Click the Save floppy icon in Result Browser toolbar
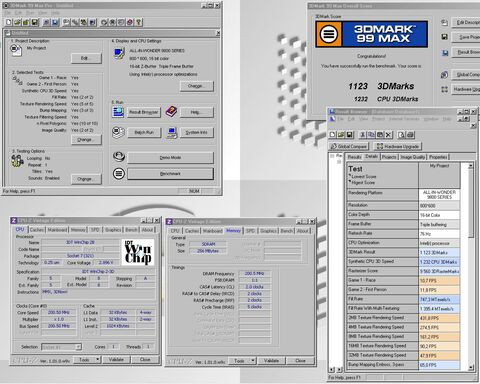Image resolution: width=480 pixels, height=384 pixels. [x=349, y=135]
